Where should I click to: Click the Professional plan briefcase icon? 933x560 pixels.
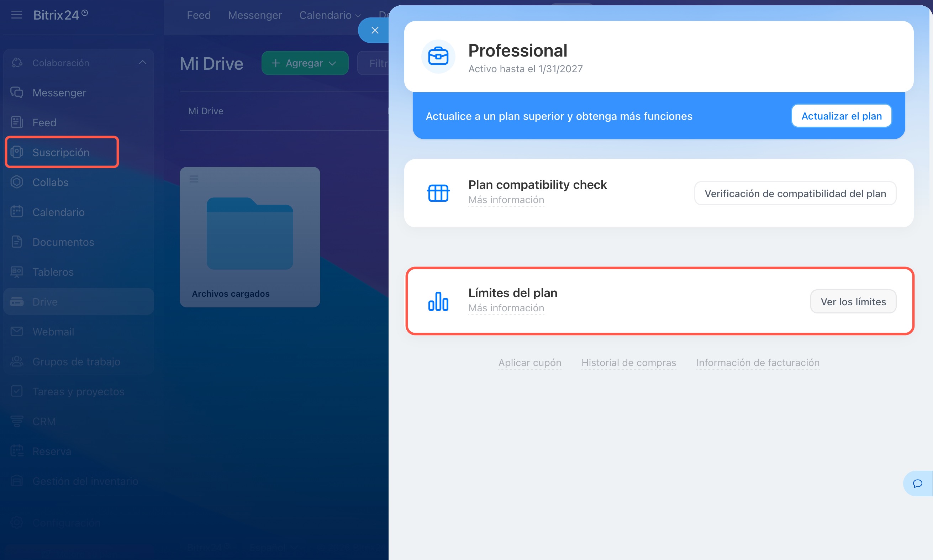pos(438,57)
